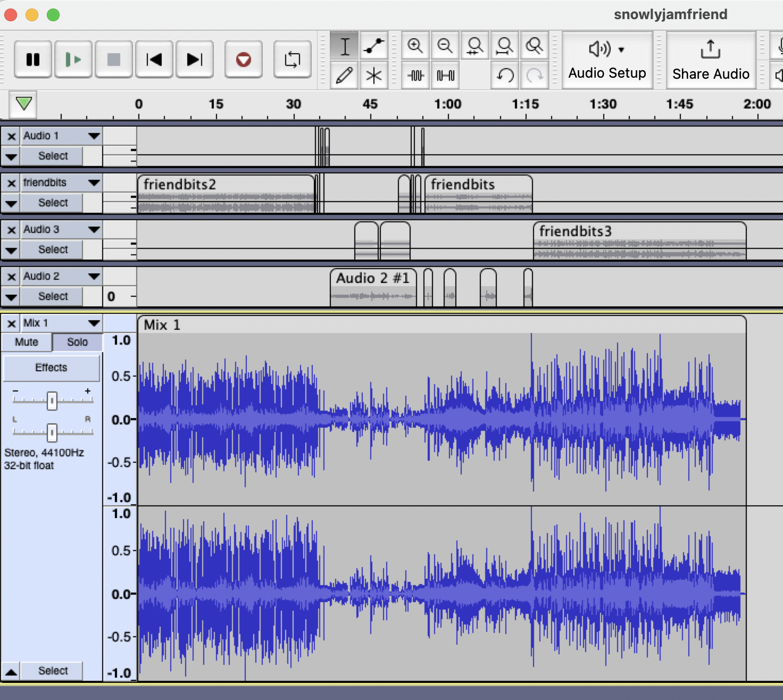Click Select on the Audio 2 track

point(53,296)
